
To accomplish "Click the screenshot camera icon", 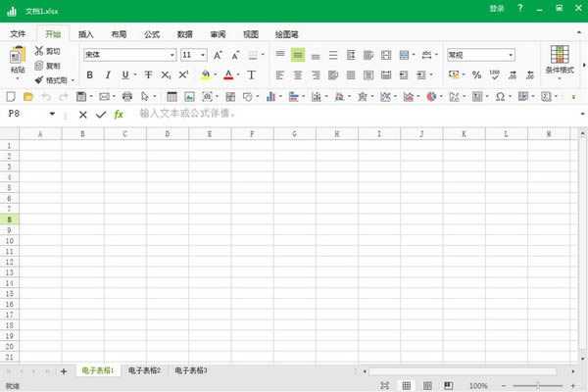I will click(207, 97).
